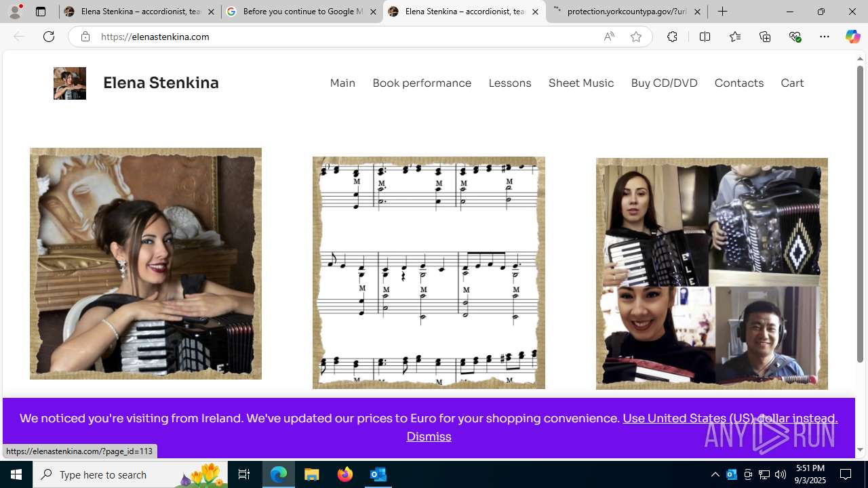Go to the Main menu item
This screenshot has height=488, width=868.
(x=342, y=83)
